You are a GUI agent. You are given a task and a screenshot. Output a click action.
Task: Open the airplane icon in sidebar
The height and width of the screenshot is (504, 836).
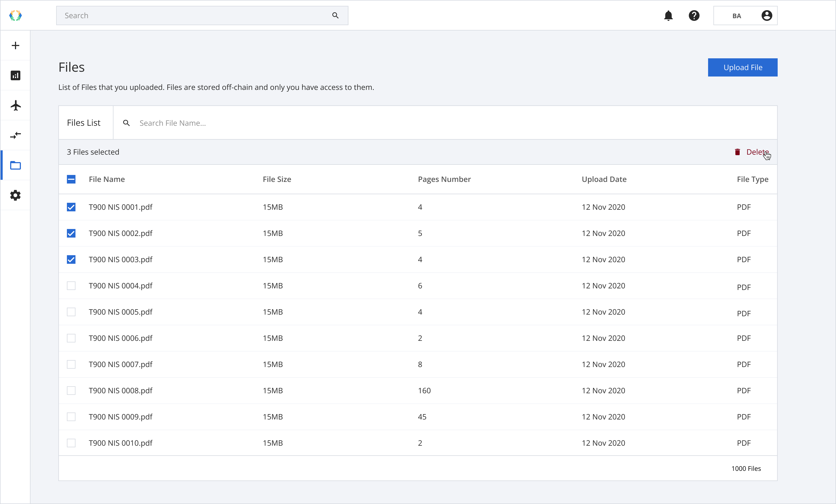tap(16, 105)
